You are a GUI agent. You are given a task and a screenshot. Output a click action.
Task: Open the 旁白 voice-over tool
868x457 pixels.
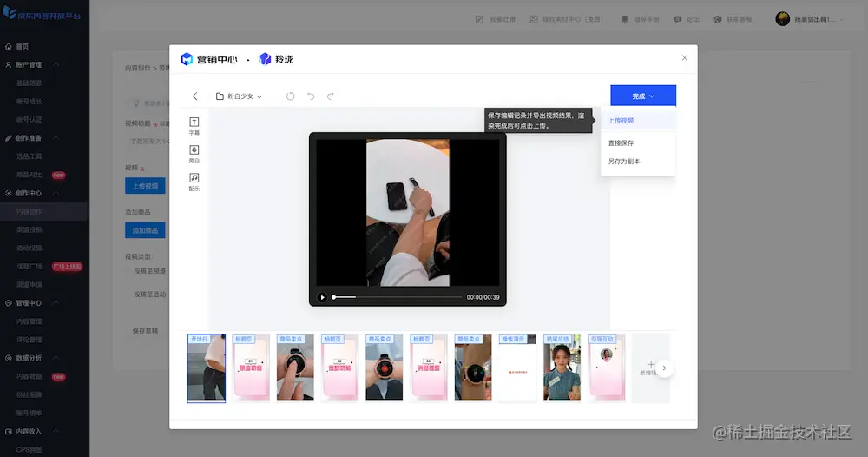pos(194,154)
